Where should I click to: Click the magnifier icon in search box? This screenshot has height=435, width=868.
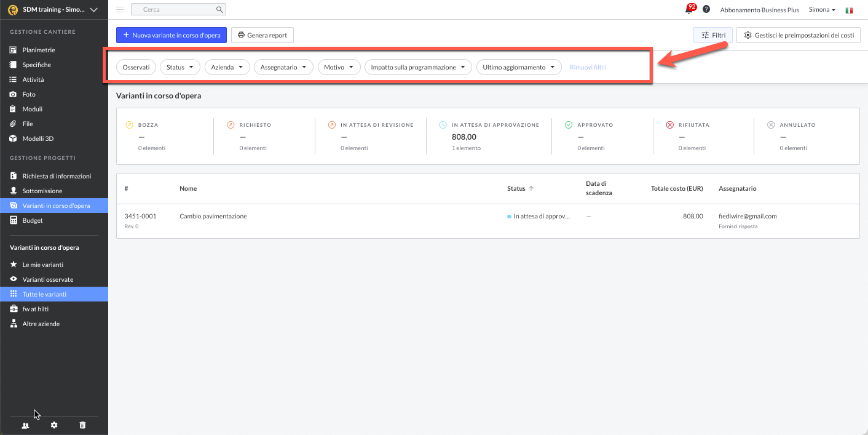[219, 10]
